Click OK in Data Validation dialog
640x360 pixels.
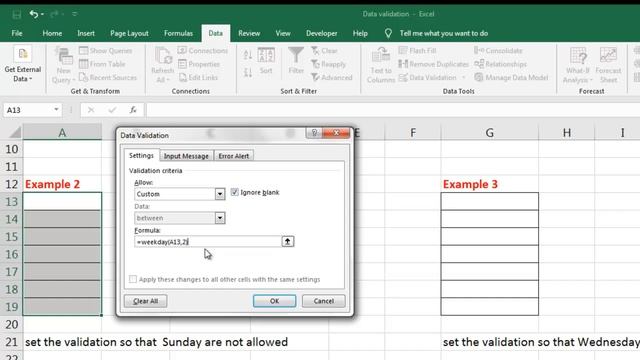click(x=274, y=301)
